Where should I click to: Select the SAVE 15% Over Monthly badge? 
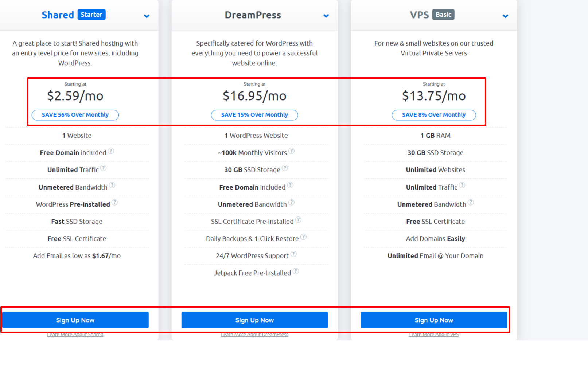point(254,115)
